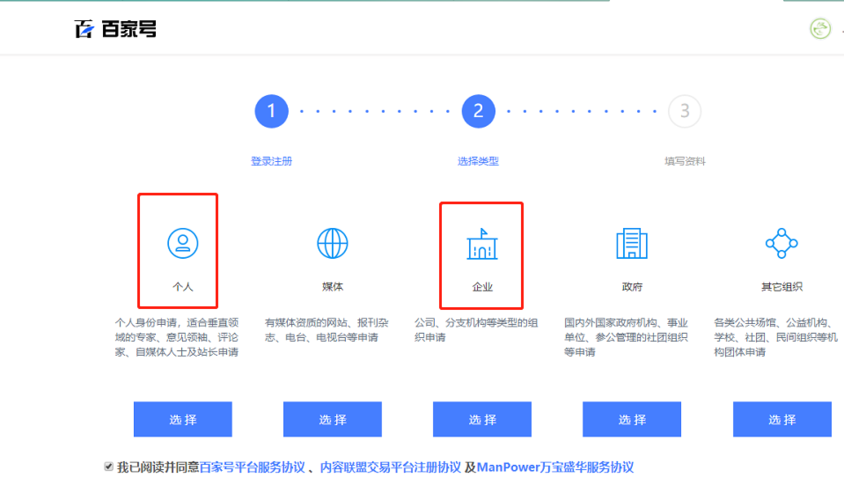
Task: Click the 政府 office building icon
Action: [631, 243]
